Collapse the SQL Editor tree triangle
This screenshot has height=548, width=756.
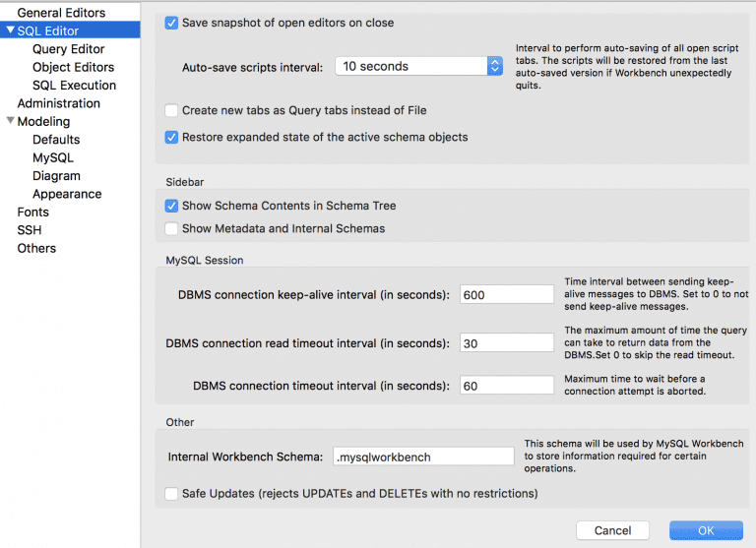[10, 30]
